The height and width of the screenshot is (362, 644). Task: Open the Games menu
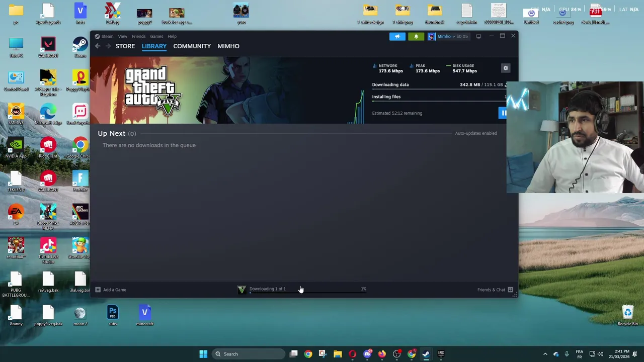click(156, 36)
